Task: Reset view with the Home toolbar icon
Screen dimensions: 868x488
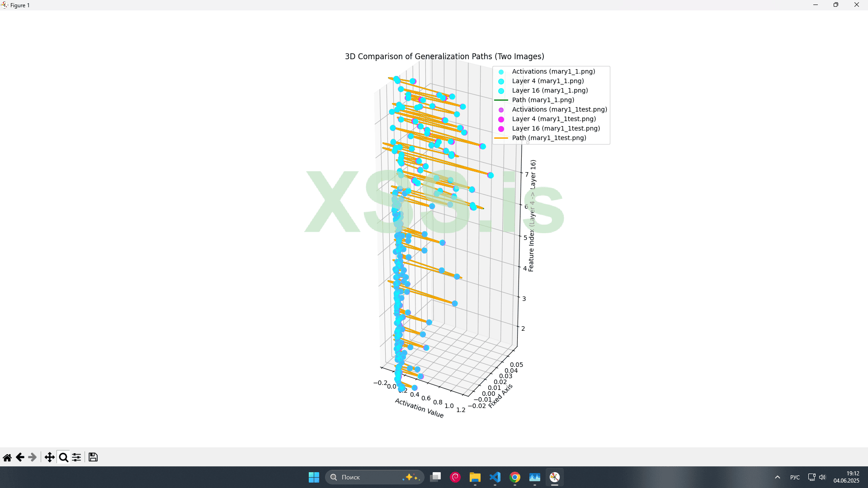Action: tap(7, 457)
